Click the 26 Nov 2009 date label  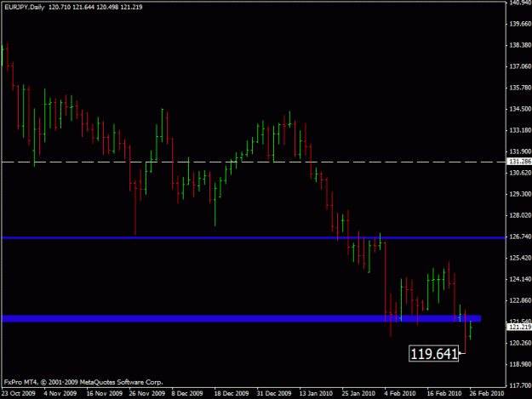point(147,393)
